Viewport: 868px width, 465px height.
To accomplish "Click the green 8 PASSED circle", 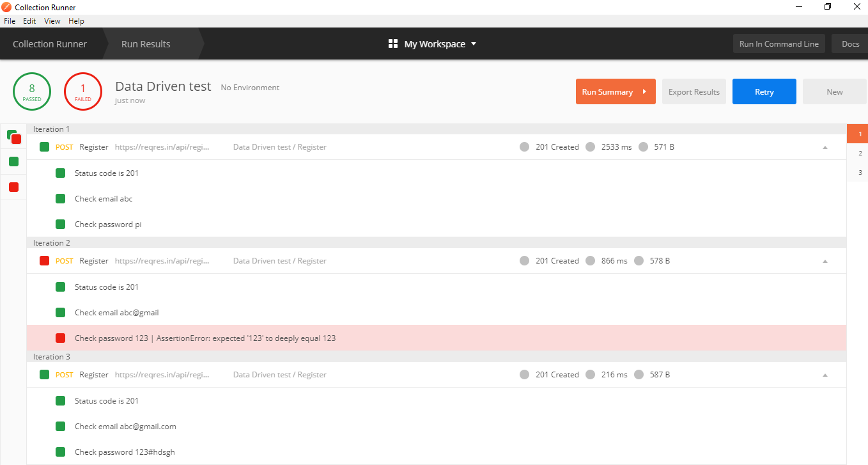I will pyautogui.click(x=31, y=91).
